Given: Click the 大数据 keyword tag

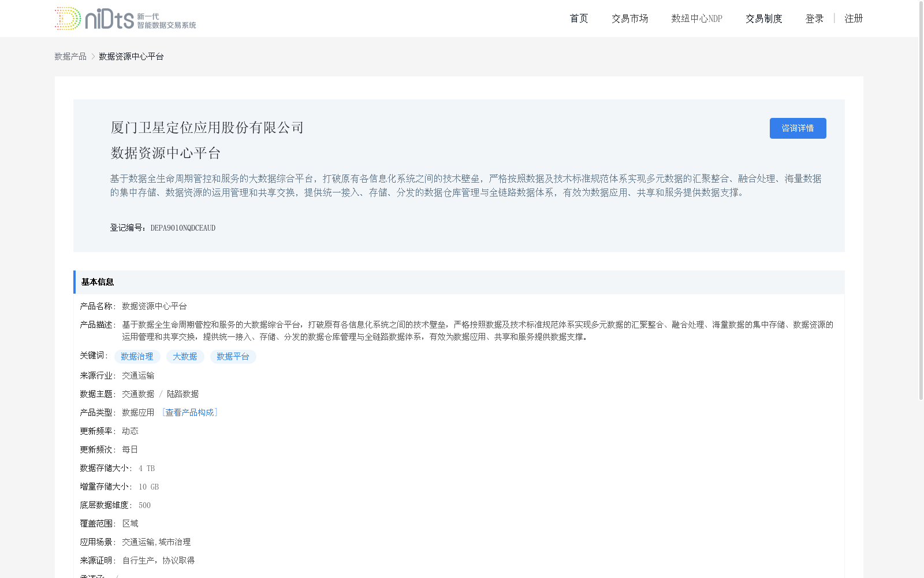Looking at the screenshot, I should click(185, 357).
